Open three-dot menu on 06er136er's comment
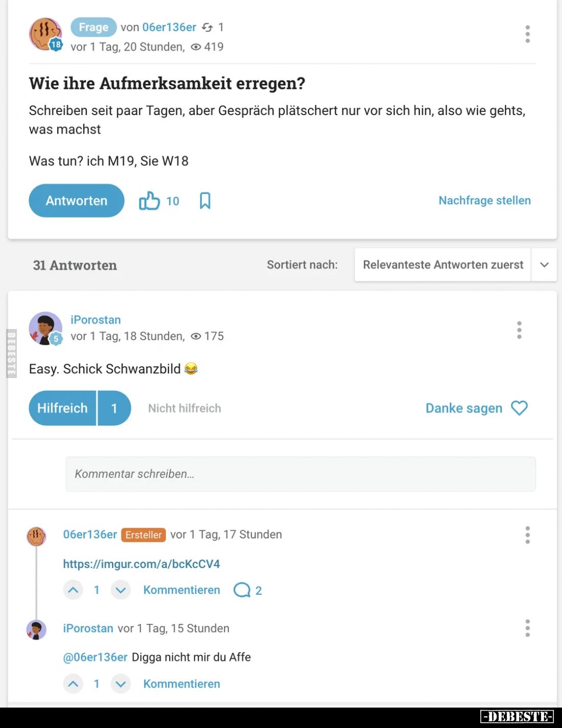Viewport: 562px width, 728px height. (x=527, y=535)
